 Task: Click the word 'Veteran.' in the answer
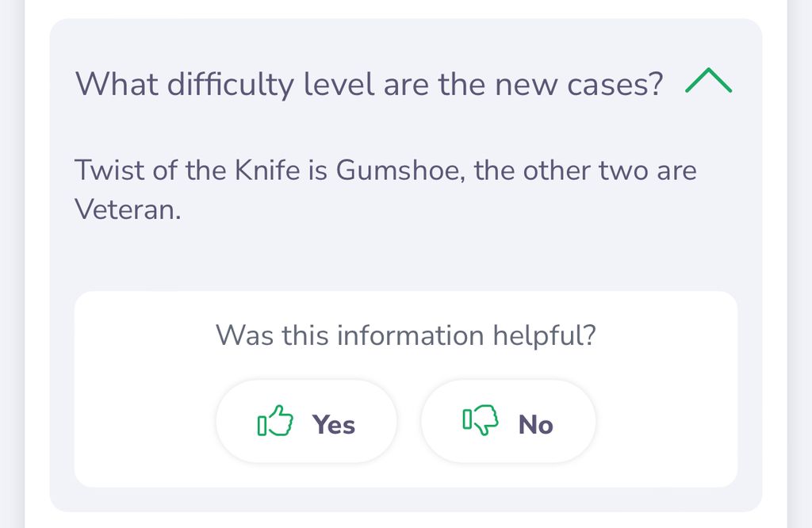pos(128,209)
